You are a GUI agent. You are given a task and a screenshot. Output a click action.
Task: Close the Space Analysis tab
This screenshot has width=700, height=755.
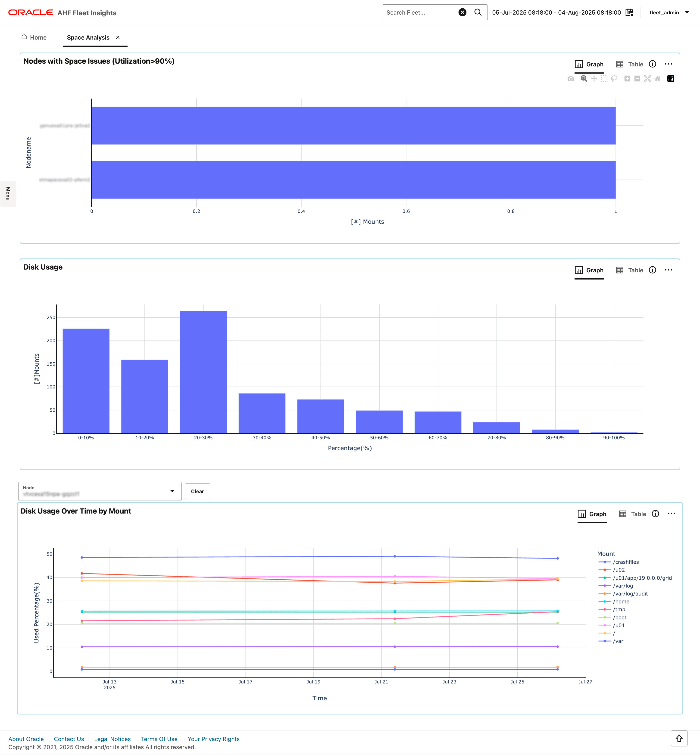(x=117, y=37)
